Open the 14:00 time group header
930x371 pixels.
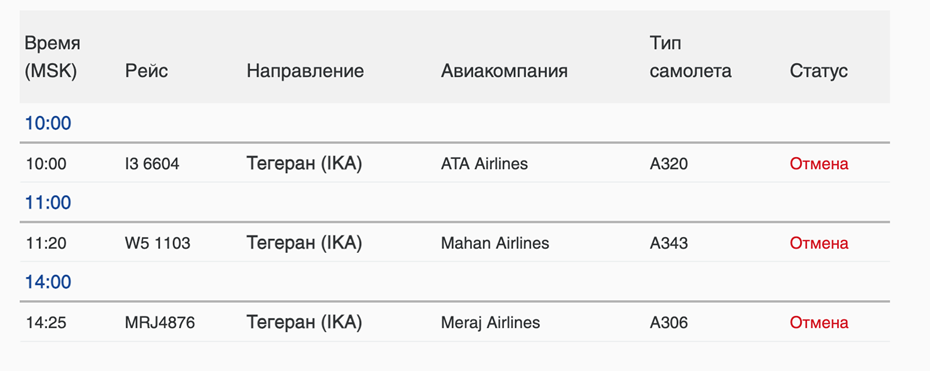click(x=47, y=282)
